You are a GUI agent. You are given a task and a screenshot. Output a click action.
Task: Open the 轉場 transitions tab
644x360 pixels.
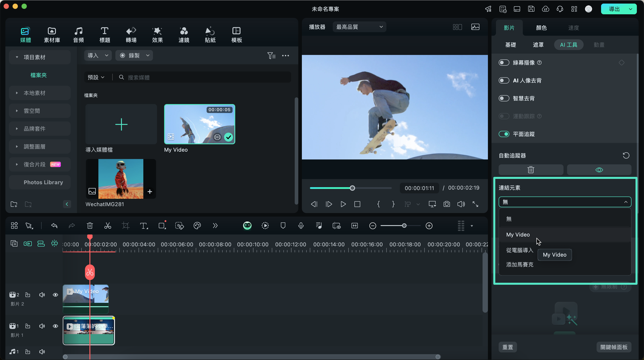131,35
